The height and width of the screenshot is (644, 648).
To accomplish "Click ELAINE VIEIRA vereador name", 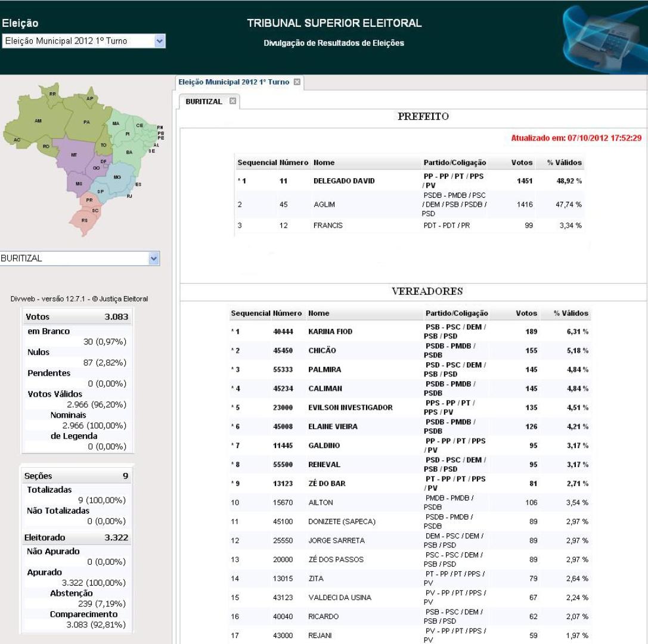I will 333,427.
